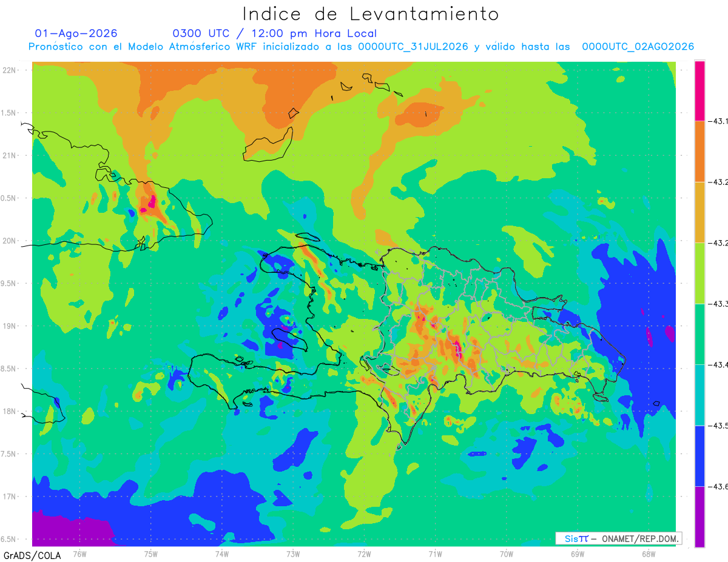Viewport: 728px width, 562px height.
Task: Click the '72W' longitude label
Action: (x=364, y=554)
